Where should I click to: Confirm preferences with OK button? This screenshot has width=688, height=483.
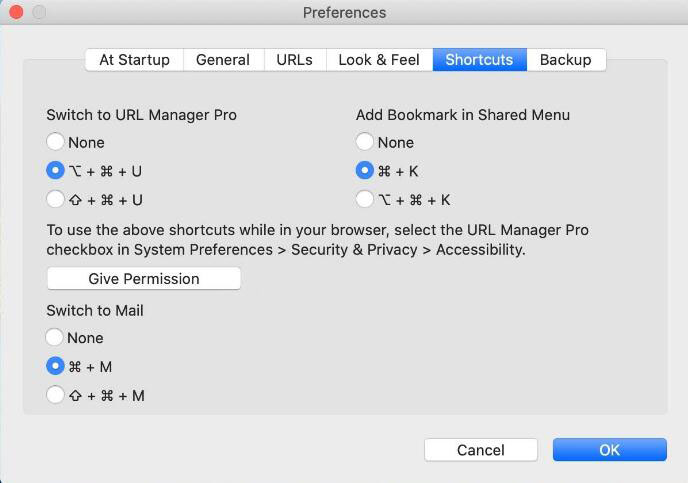tap(609, 450)
